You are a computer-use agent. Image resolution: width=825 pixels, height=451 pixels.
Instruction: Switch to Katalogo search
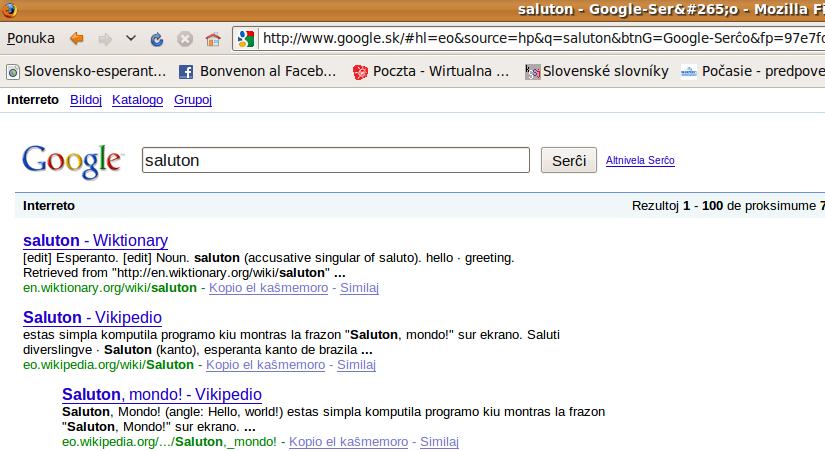click(137, 99)
